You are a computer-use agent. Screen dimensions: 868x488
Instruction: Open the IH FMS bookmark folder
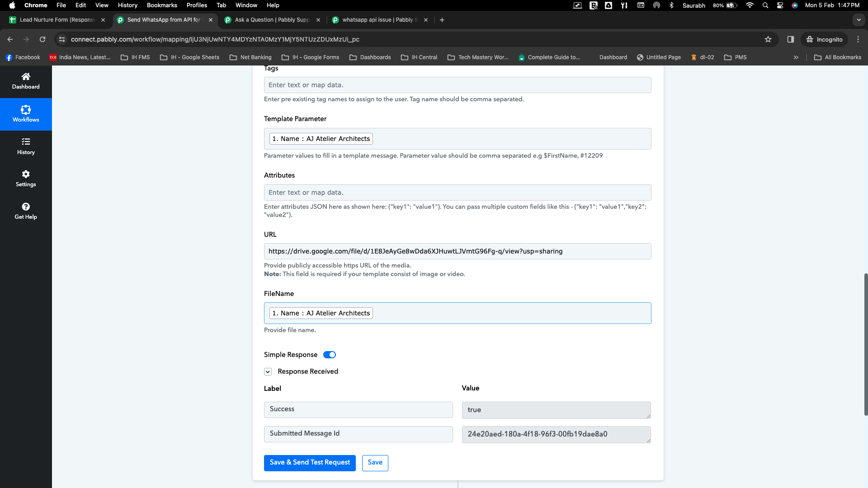pyautogui.click(x=135, y=57)
